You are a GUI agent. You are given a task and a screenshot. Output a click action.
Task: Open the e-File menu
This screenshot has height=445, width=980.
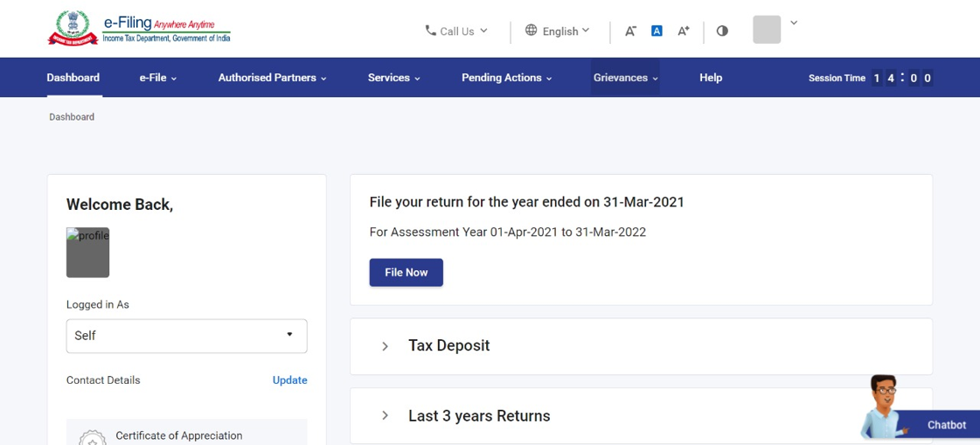click(157, 78)
